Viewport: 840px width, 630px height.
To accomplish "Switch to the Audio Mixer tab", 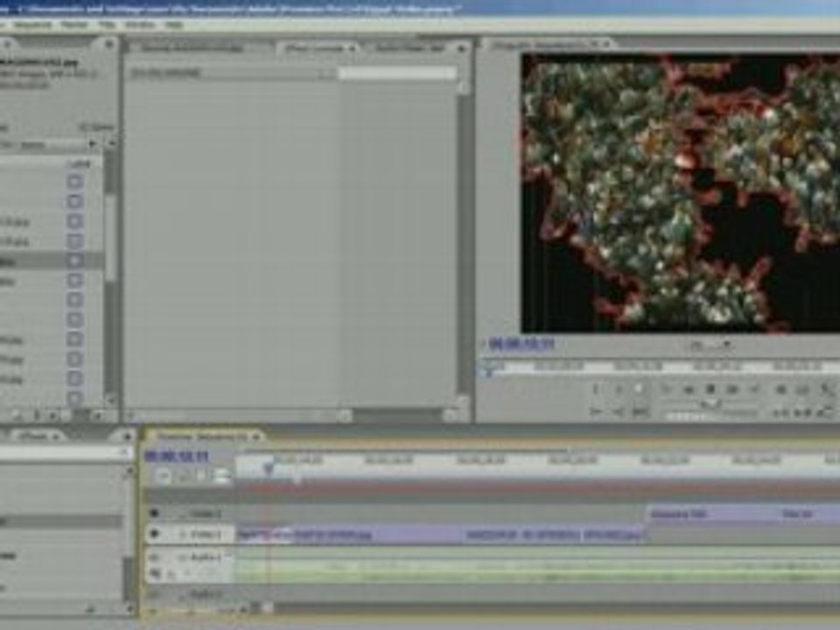I will [x=410, y=48].
